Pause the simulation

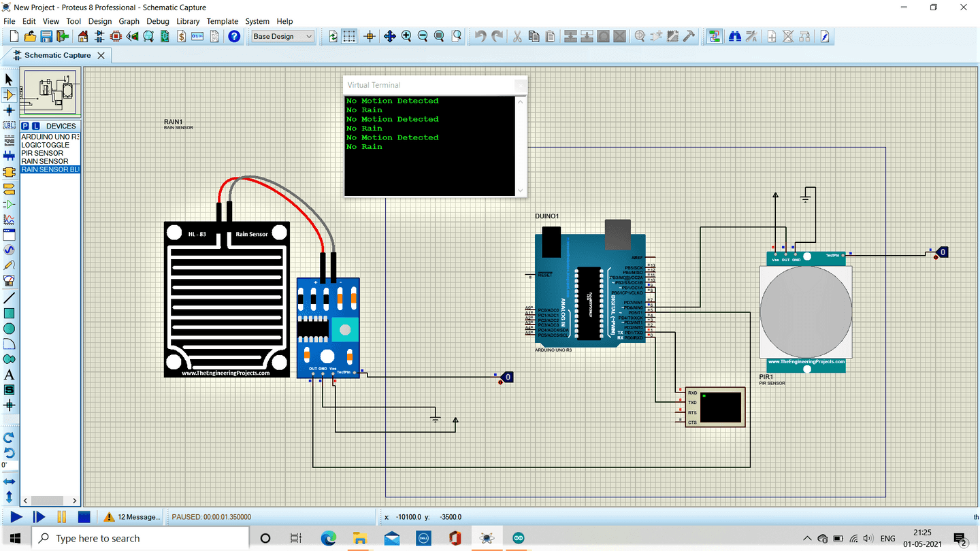click(61, 517)
